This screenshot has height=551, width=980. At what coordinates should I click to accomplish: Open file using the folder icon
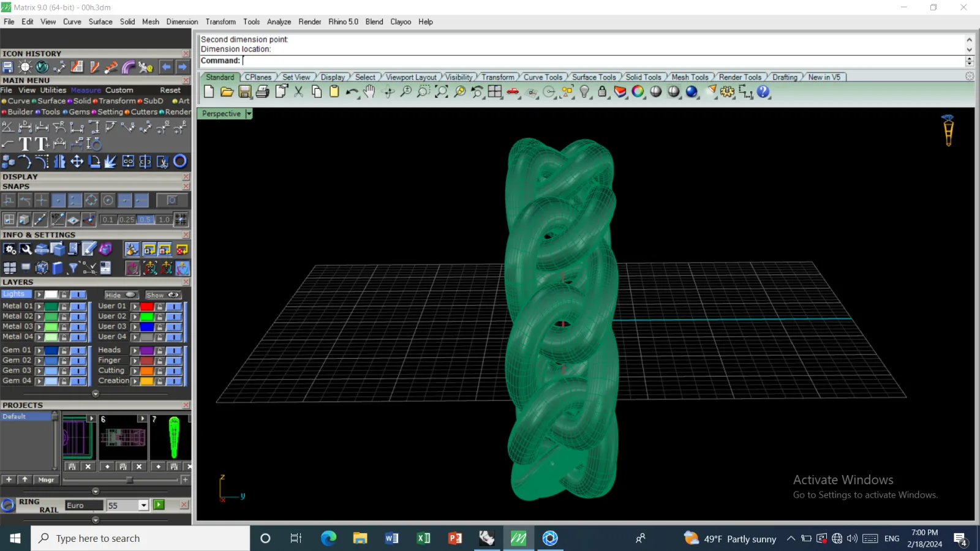(227, 92)
